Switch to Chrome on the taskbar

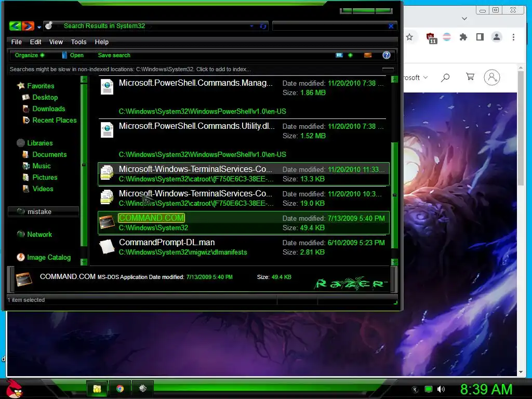pos(120,389)
